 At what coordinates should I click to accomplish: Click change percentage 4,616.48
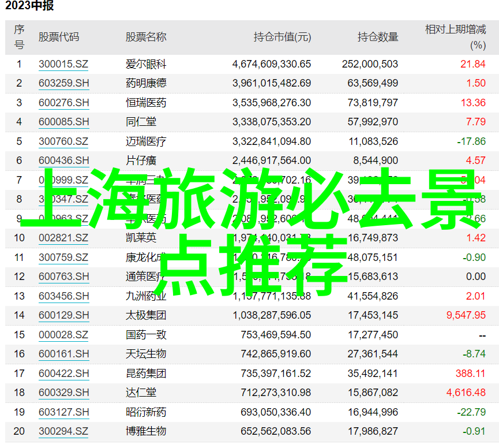tap(466, 393)
